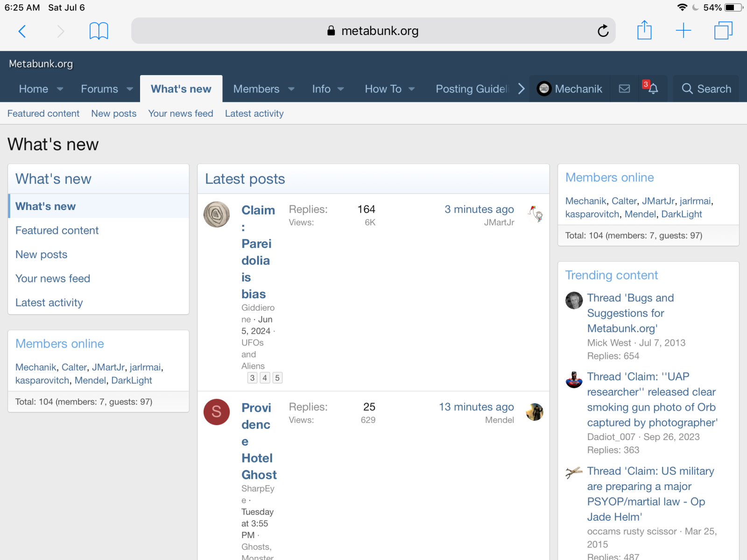Image resolution: width=747 pixels, height=560 pixels.
Task: Tap the Safari share icon
Action: (x=644, y=31)
